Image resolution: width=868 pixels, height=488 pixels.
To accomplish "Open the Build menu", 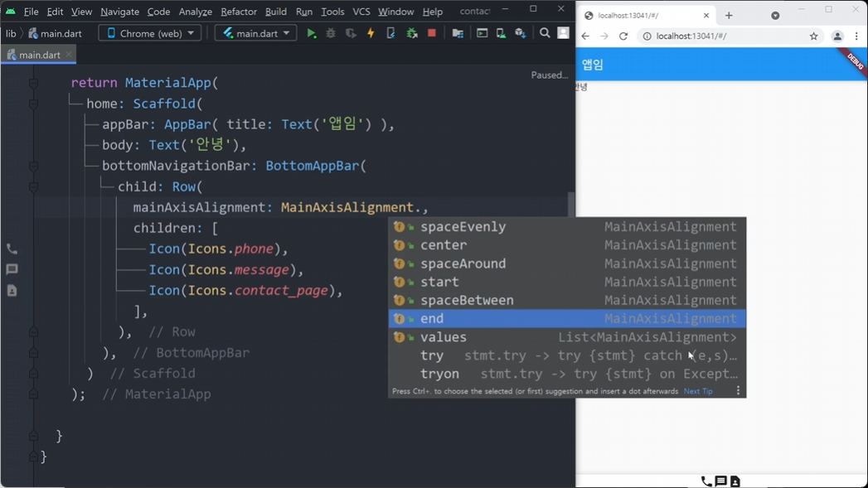I will [x=276, y=12].
